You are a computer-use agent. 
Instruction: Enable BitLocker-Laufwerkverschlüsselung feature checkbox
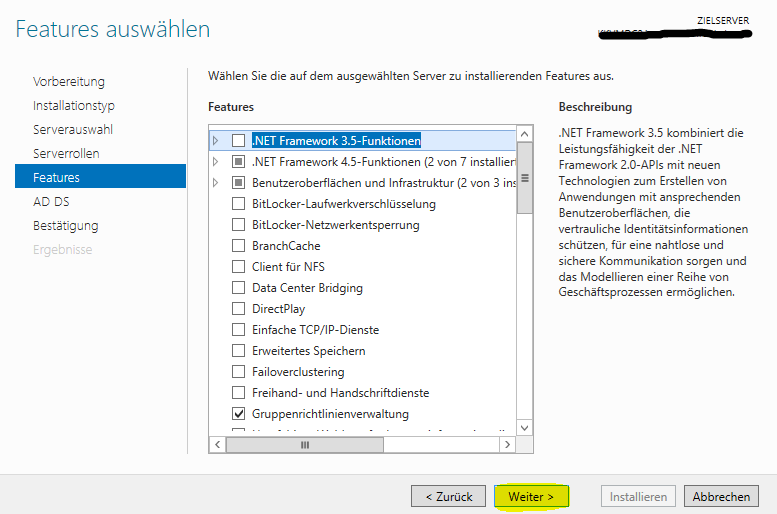pos(238,204)
